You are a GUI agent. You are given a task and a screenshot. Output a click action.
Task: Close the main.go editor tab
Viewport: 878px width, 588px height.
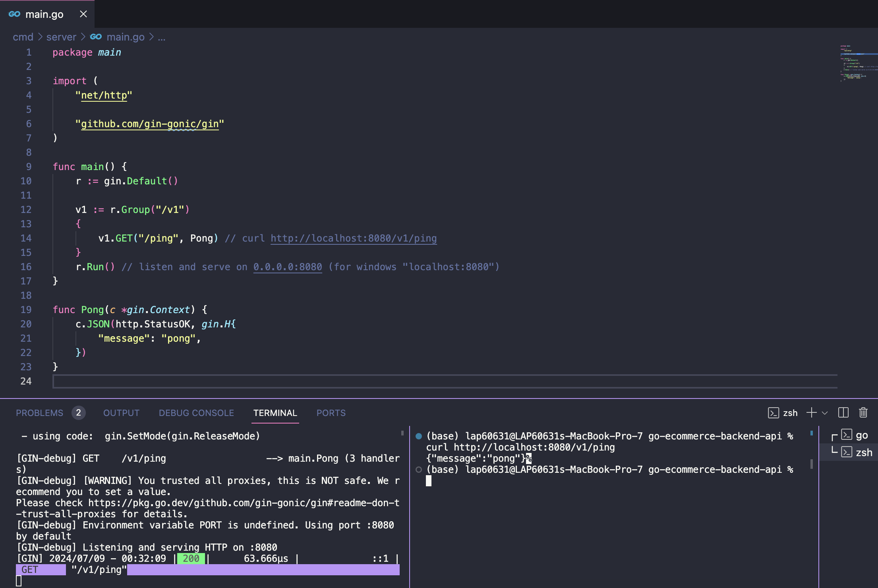83,14
